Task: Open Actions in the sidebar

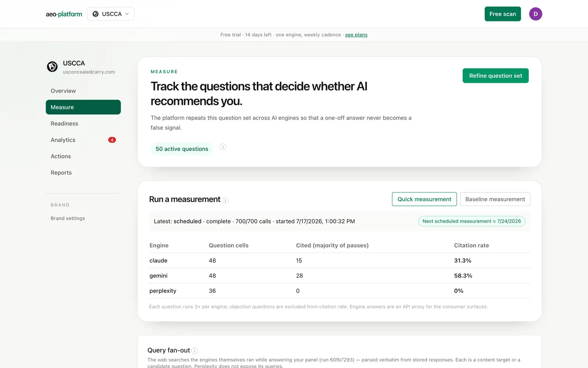Action: [x=83, y=156]
